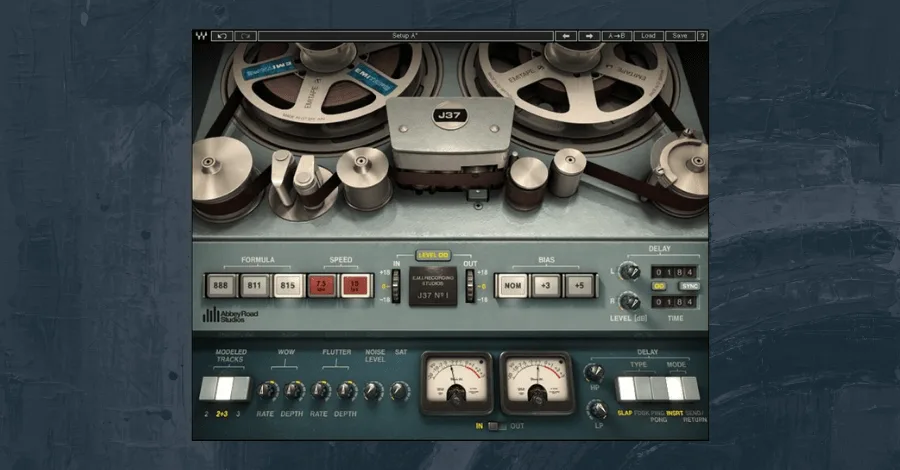Toggle the delay link button
900x470 pixels.
659,286
